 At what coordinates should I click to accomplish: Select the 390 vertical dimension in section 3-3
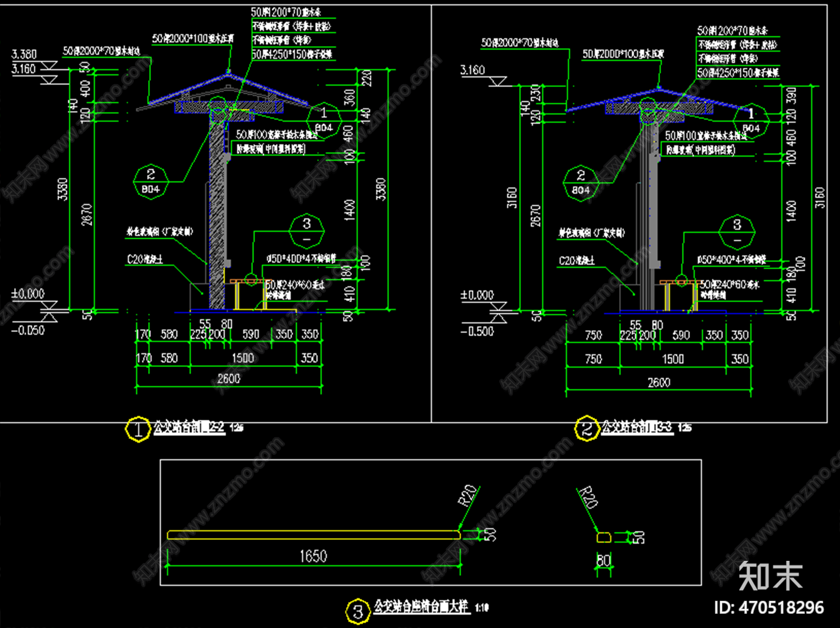pyautogui.click(x=791, y=95)
